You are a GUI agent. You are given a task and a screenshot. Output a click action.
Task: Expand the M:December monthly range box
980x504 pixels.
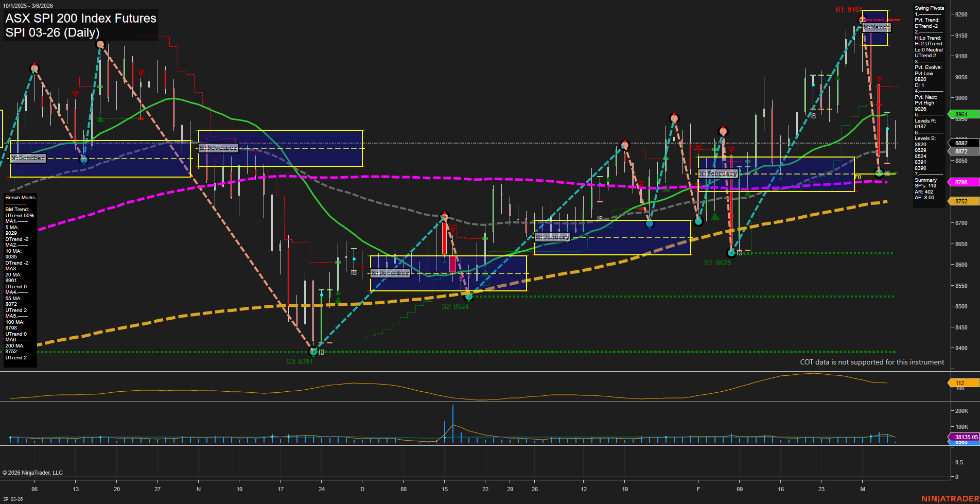pyautogui.click(x=390, y=273)
